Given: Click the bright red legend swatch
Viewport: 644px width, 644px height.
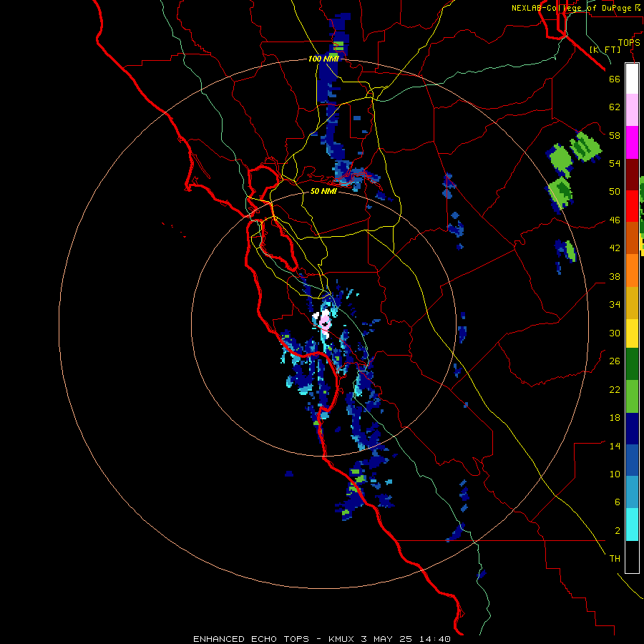Looking at the screenshot, I should click(x=632, y=206).
